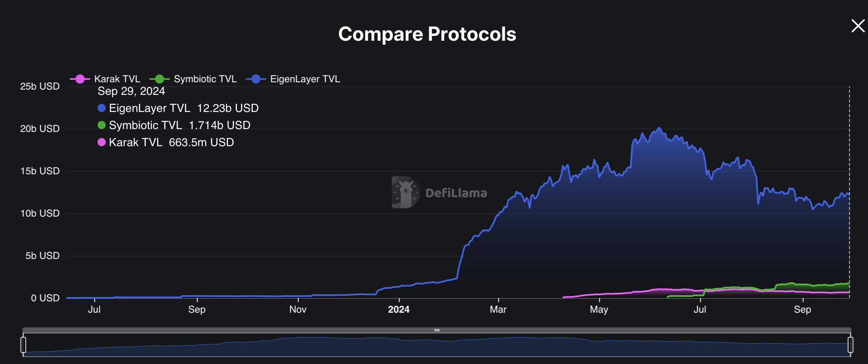Click the 0 USD axis label
868x364 pixels.
[x=45, y=298]
